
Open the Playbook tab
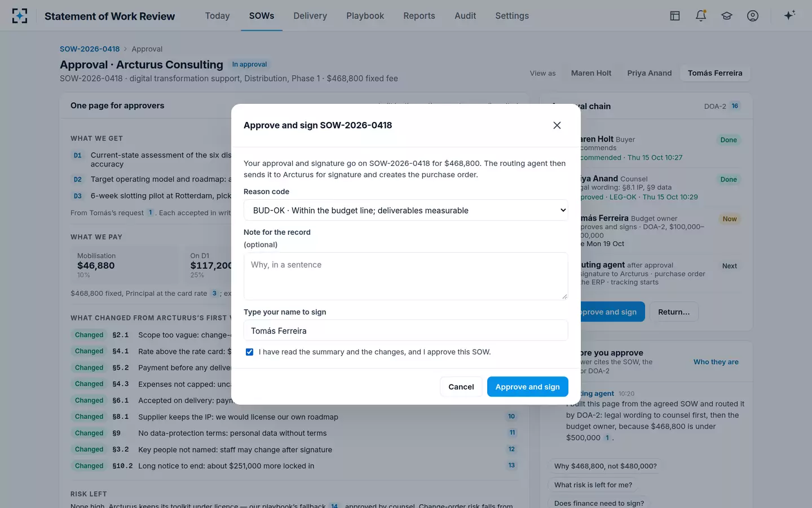tap(365, 16)
